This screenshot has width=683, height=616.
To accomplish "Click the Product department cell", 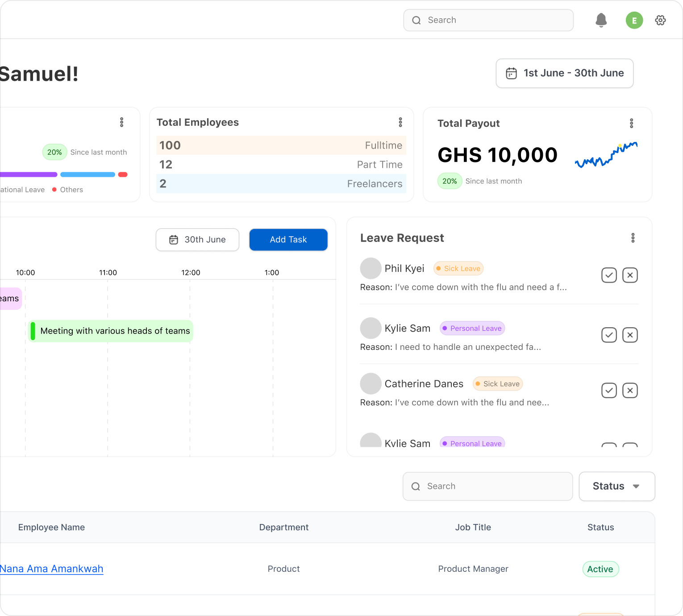I will point(284,569).
